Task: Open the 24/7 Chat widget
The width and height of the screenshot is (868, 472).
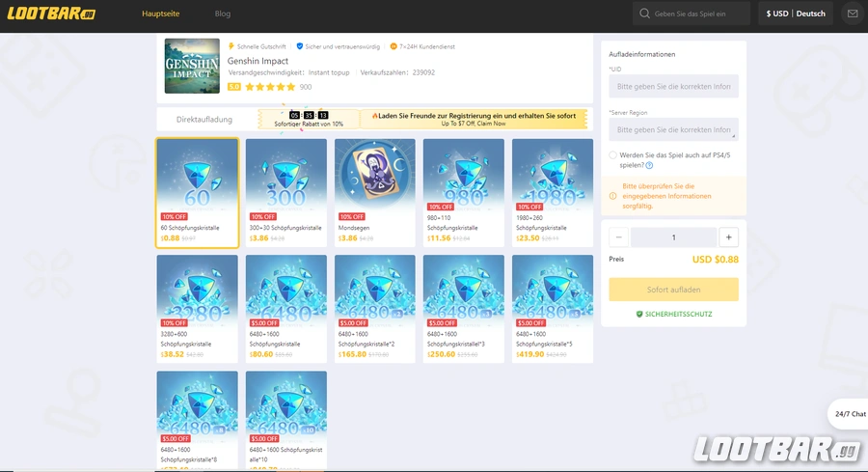Action: point(849,414)
